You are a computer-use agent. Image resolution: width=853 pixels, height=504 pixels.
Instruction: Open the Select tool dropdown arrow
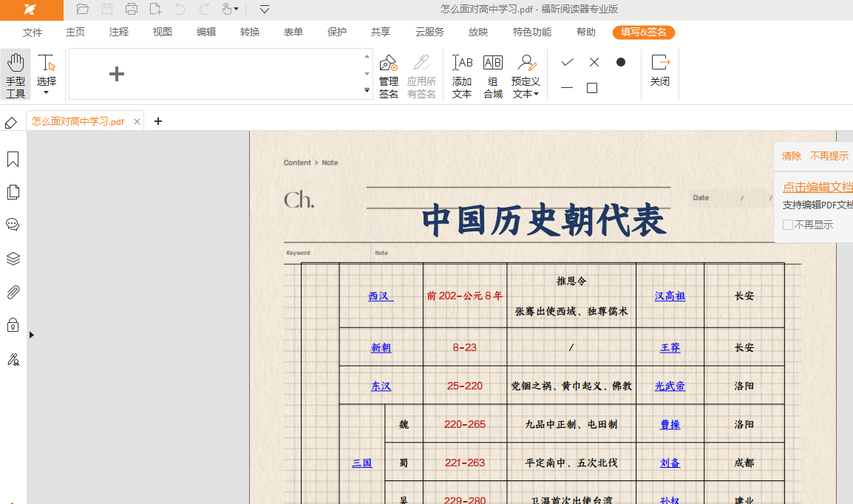[47, 93]
